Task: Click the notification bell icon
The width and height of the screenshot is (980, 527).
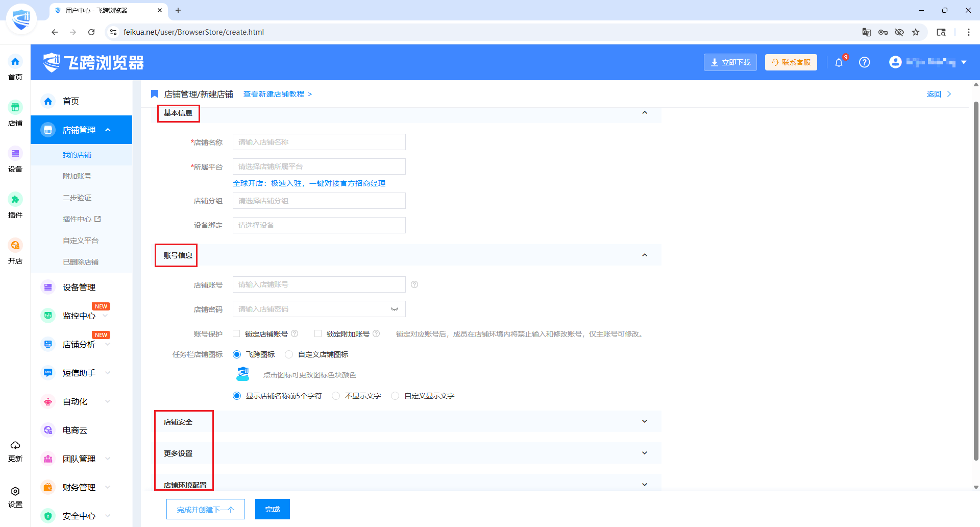Action: pyautogui.click(x=839, y=62)
